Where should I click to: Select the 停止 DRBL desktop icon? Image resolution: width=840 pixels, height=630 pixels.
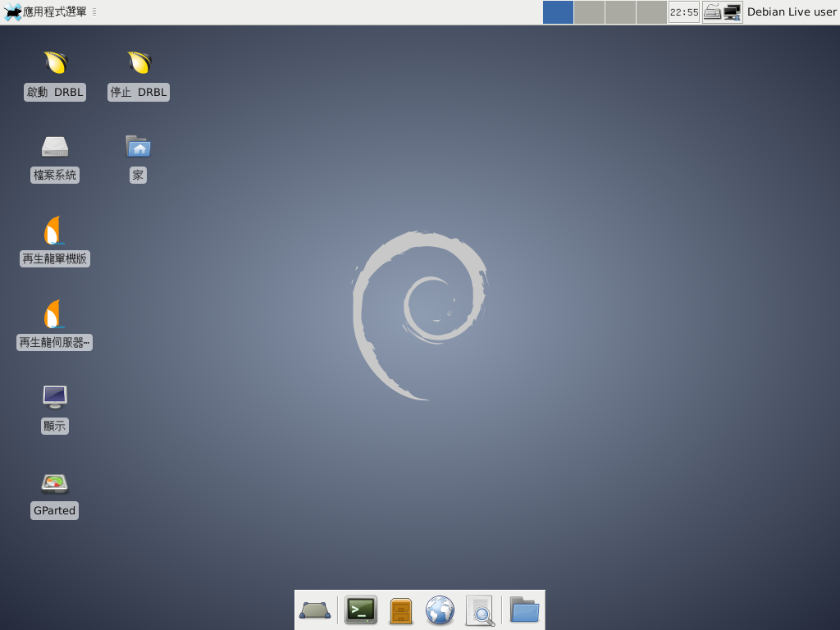(x=139, y=63)
